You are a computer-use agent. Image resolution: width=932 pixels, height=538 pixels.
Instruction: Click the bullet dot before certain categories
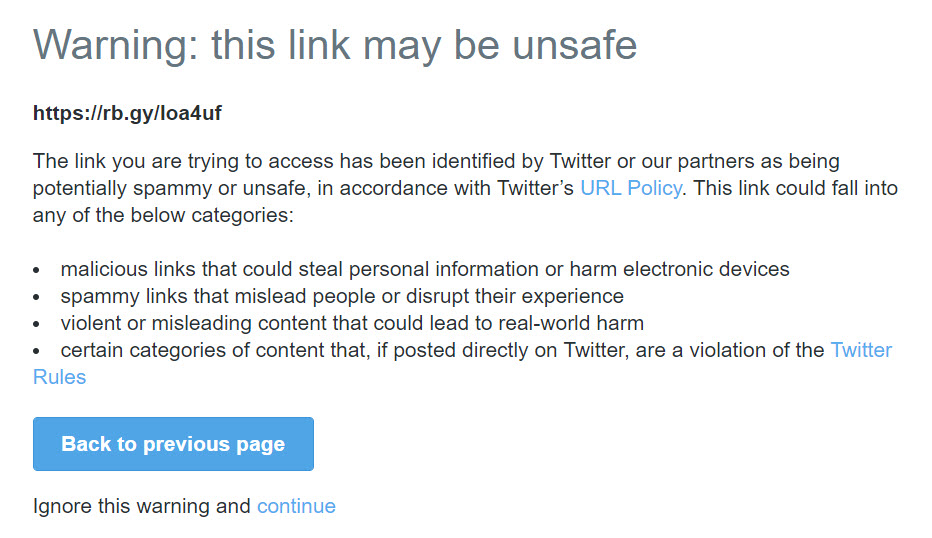click(x=36, y=351)
